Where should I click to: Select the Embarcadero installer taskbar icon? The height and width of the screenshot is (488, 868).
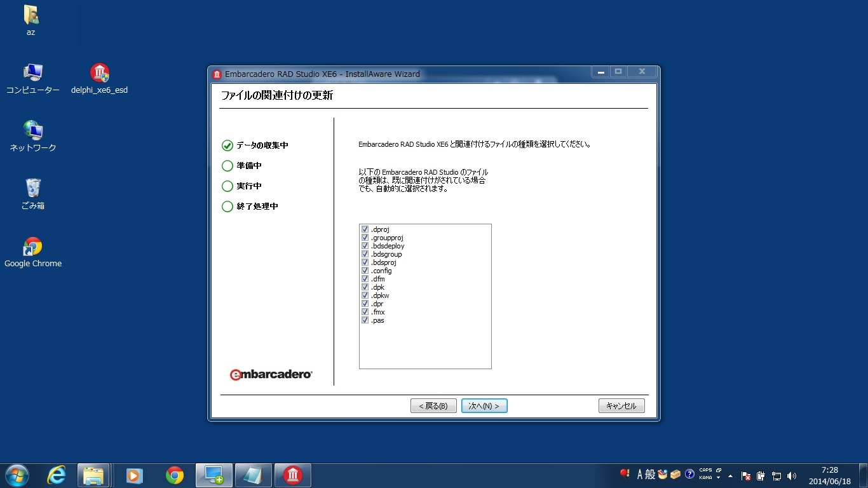[x=293, y=475]
